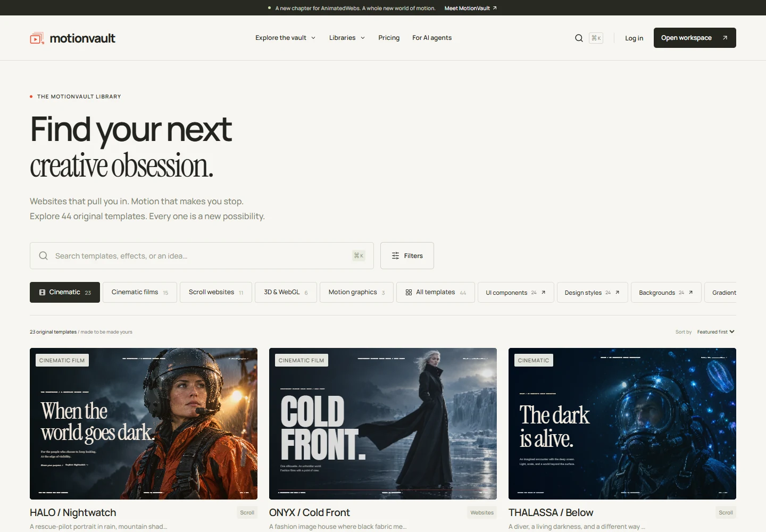Click the ⌘K shortcut badge in header

click(x=596, y=38)
